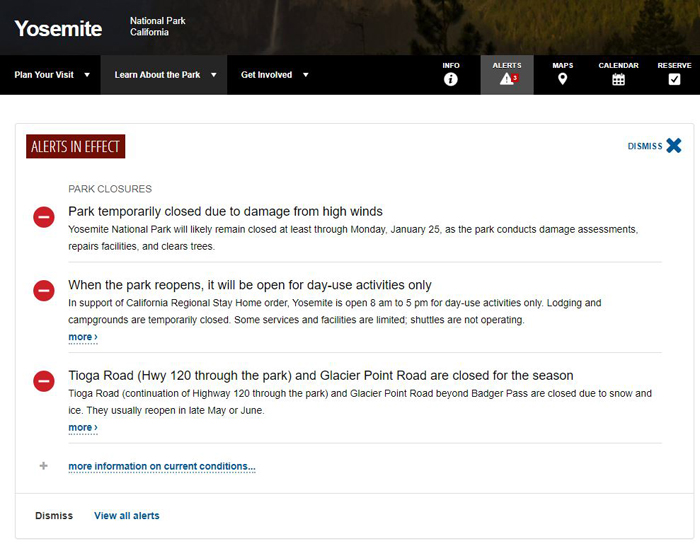This screenshot has width=700, height=546.
Task: Click the INFO label in the nav bar
Action: pos(451,66)
